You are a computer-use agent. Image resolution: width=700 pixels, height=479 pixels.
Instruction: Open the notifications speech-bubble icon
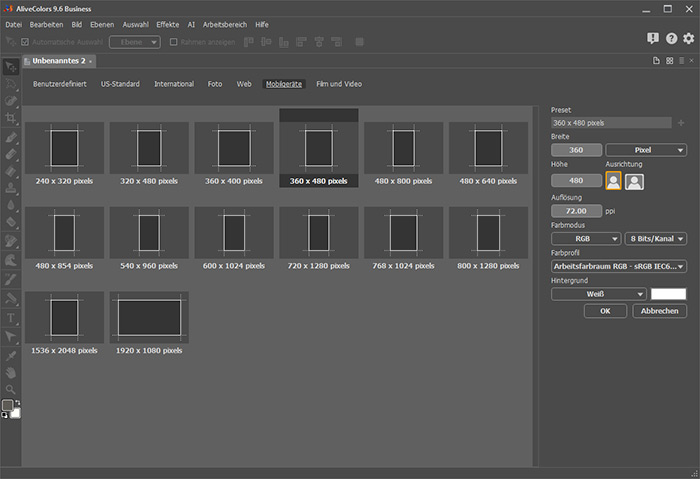tap(653, 38)
